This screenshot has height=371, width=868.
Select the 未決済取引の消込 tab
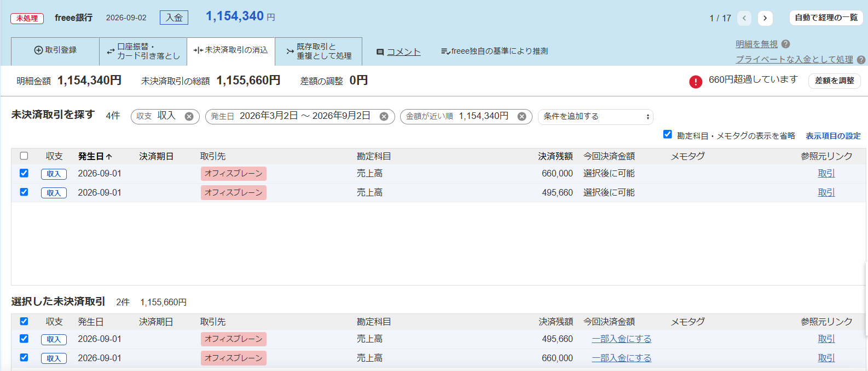click(x=231, y=51)
